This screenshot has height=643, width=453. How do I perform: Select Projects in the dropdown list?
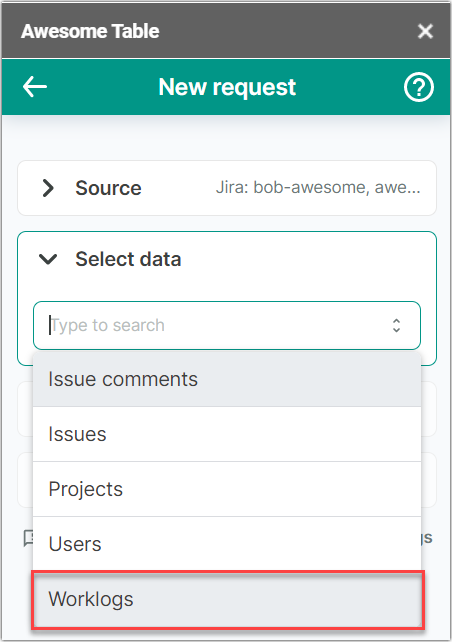tap(227, 489)
